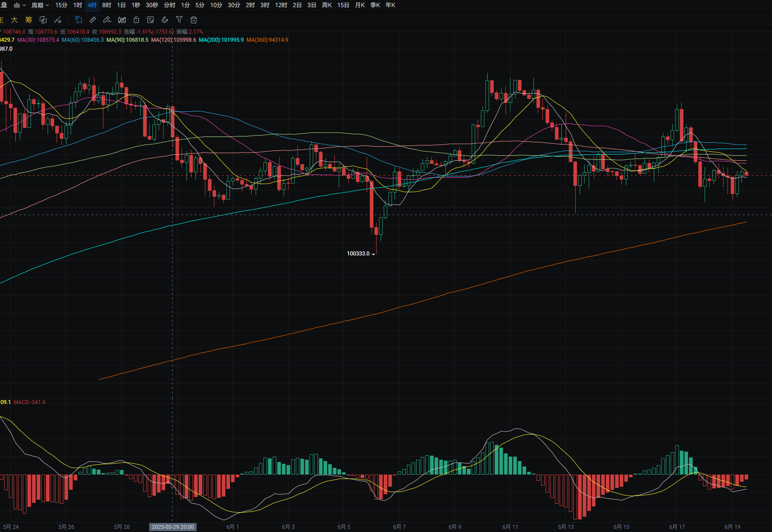Click the 2025-05-29 20:00 crosshair date label
772x532 pixels.
coord(173,527)
